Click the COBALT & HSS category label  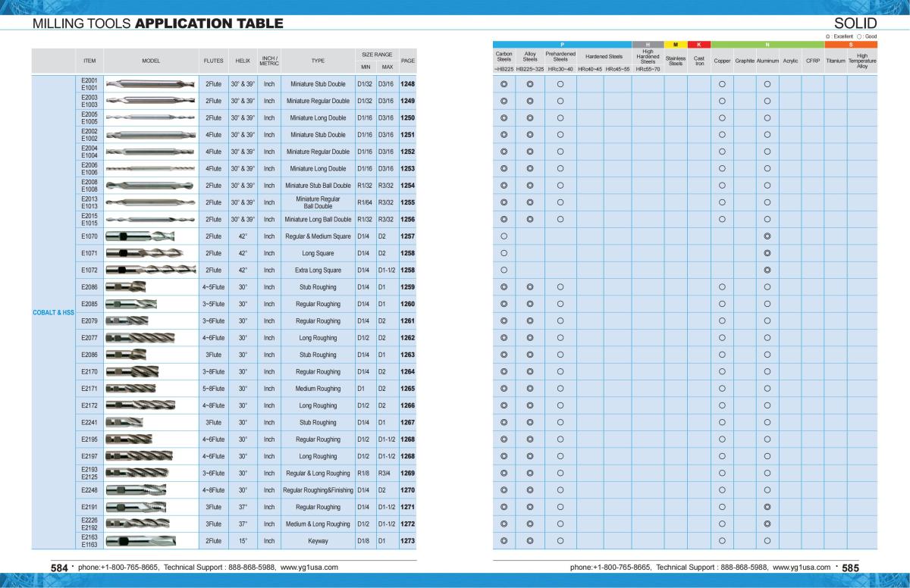click(x=53, y=312)
